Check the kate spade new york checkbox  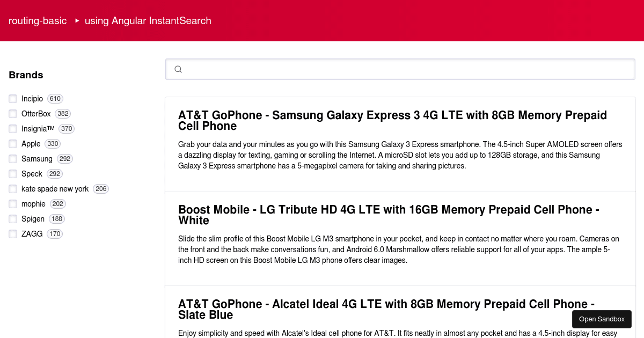pos(13,189)
